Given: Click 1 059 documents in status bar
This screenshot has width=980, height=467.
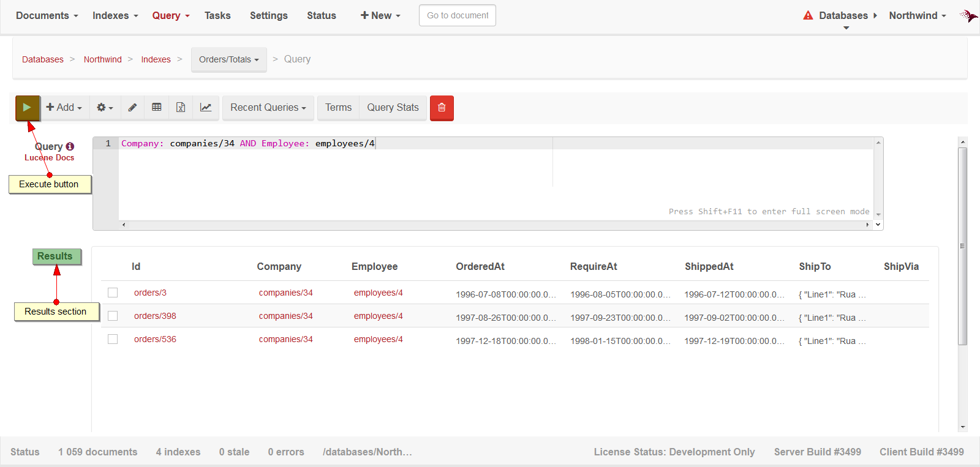Looking at the screenshot, I should (x=98, y=452).
